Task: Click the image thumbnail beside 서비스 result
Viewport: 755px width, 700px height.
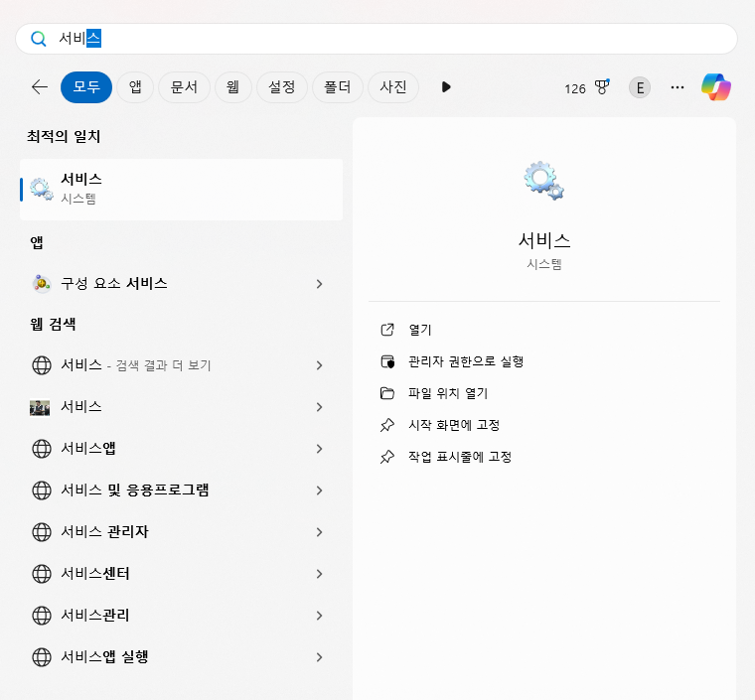Action: (x=40, y=407)
